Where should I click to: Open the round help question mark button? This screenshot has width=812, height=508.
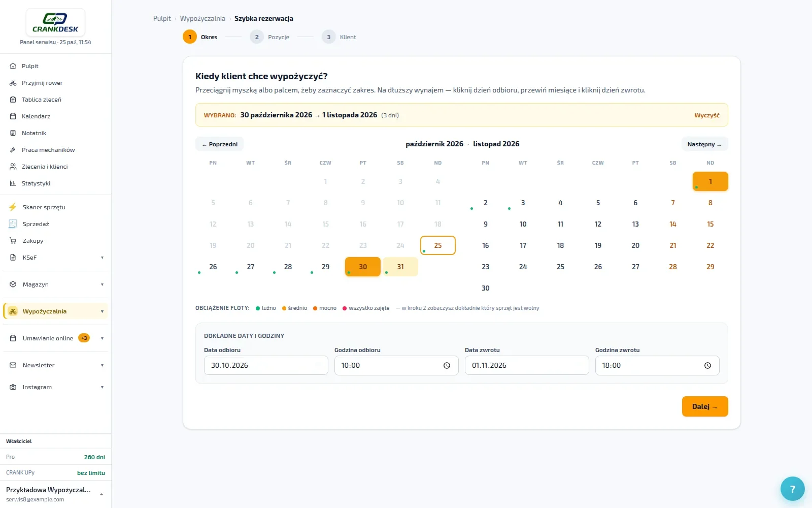tap(792, 489)
